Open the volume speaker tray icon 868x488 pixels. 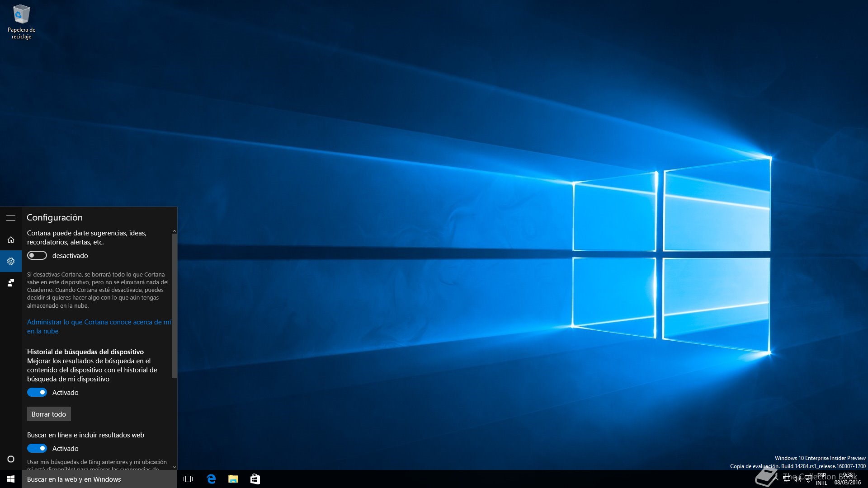pos(797,479)
